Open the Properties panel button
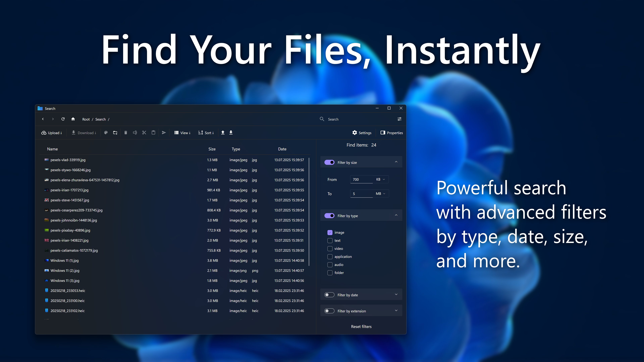The width and height of the screenshot is (644, 362). point(392,133)
